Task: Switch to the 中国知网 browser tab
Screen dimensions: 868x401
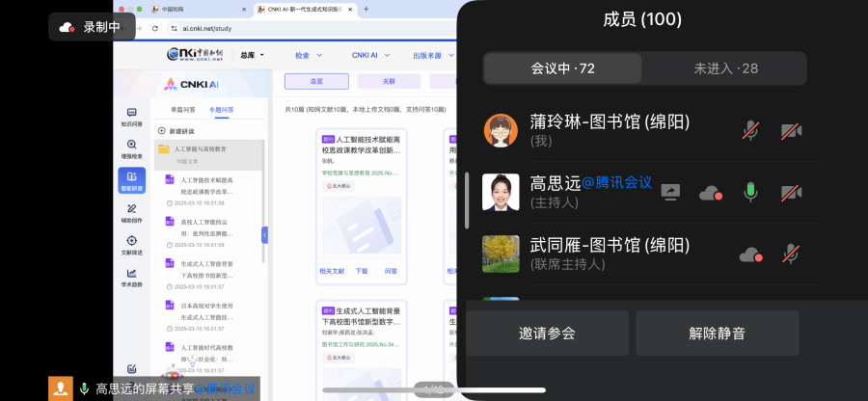Action: 197,10
